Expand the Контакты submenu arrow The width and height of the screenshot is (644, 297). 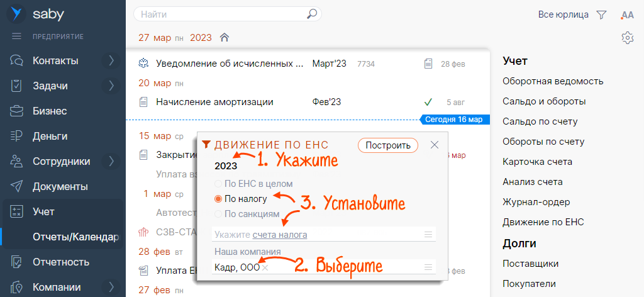[111, 61]
